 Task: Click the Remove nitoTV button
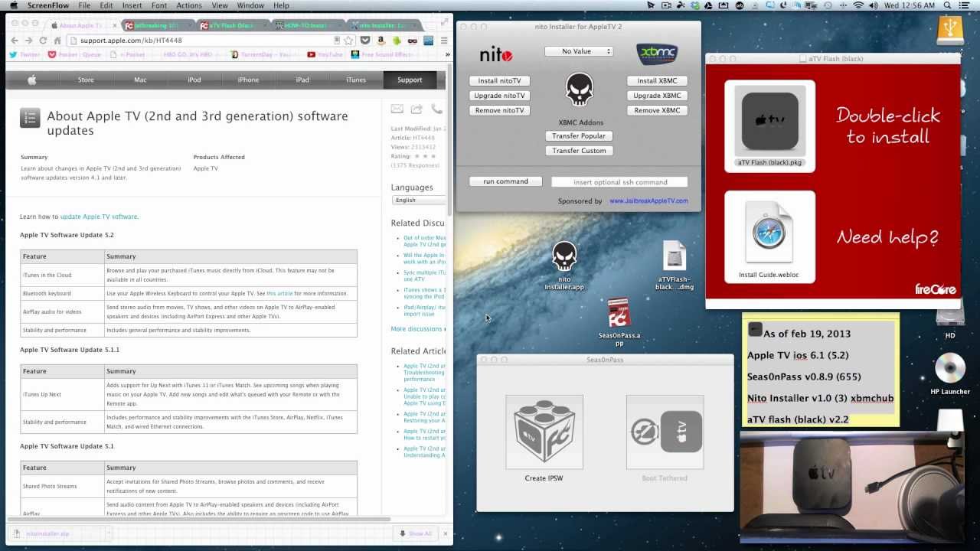500,110
